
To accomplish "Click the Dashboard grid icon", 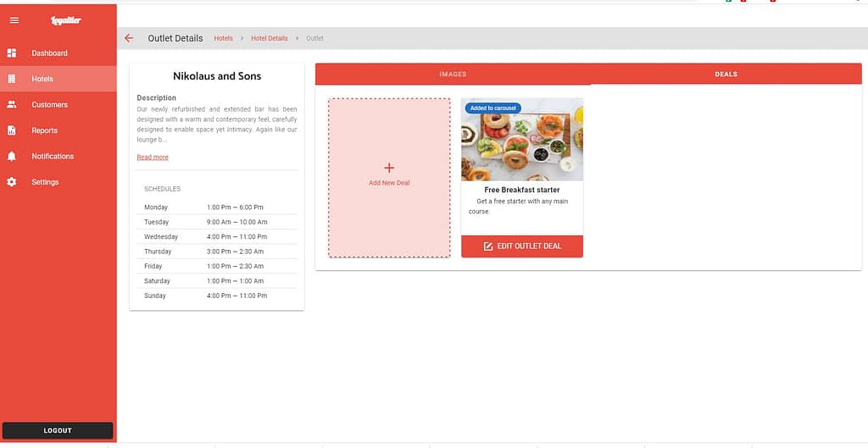I will pos(12,53).
